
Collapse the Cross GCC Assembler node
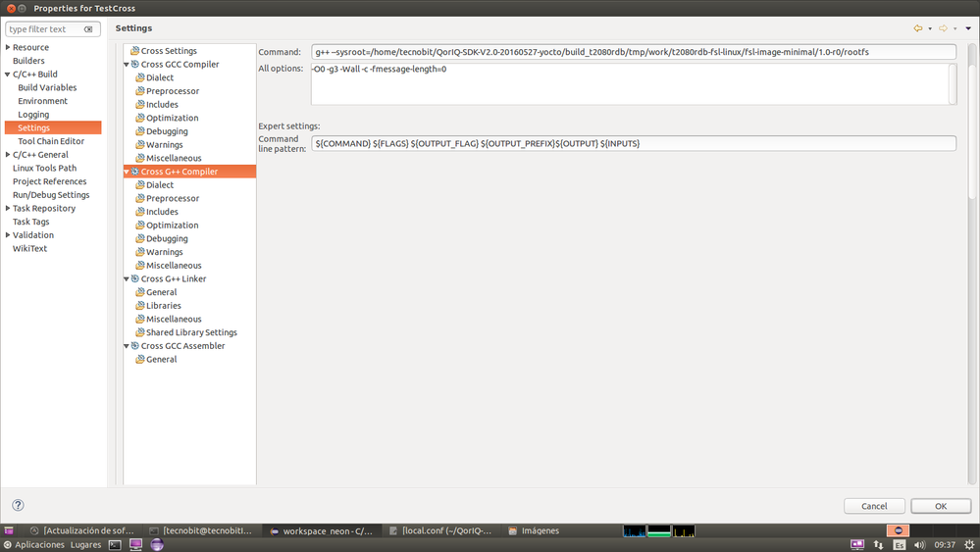point(127,346)
